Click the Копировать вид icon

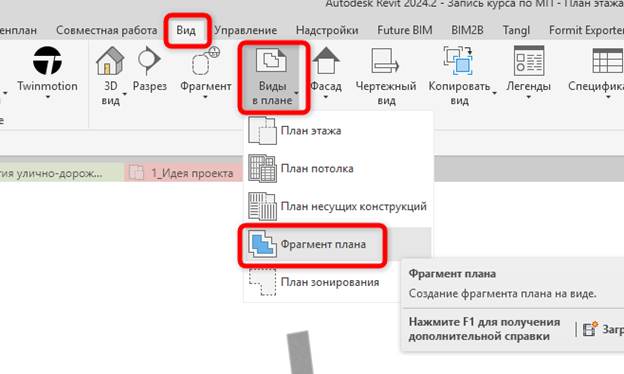click(459, 61)
